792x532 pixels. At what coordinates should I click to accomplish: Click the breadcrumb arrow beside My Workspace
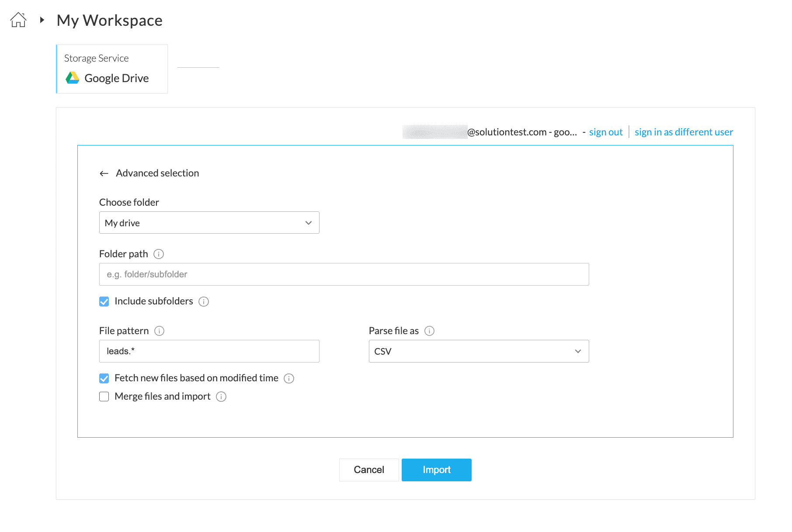(42, 20)
